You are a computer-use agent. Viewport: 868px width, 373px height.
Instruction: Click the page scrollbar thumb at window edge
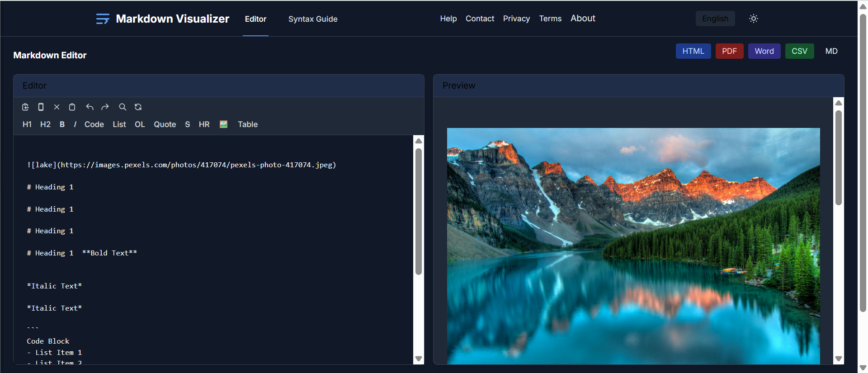click(863, 163)
